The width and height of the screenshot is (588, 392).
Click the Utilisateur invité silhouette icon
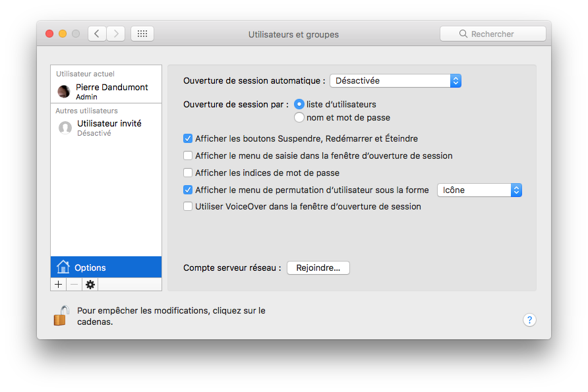[65, 128]
